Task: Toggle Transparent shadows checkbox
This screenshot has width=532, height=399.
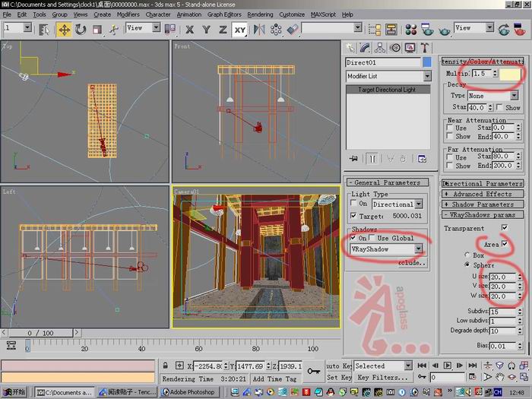Action: click(x=505, y=227)
